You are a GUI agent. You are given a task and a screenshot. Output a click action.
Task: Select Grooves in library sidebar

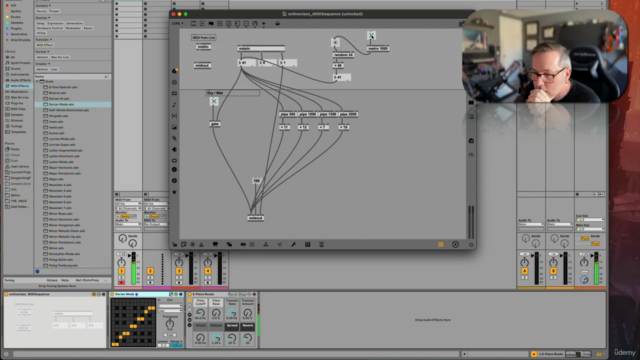pyautogui.click(x=16, y=120)
